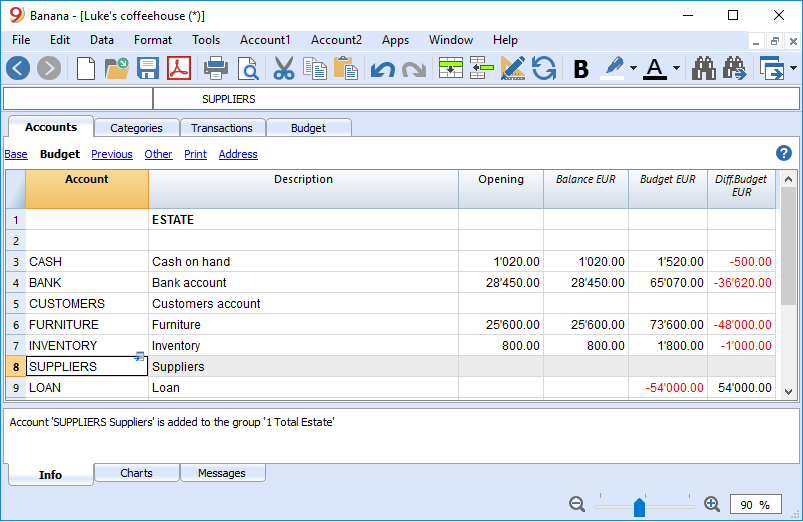
Task: Save file with the floppy disk icon
Action: 148,68
